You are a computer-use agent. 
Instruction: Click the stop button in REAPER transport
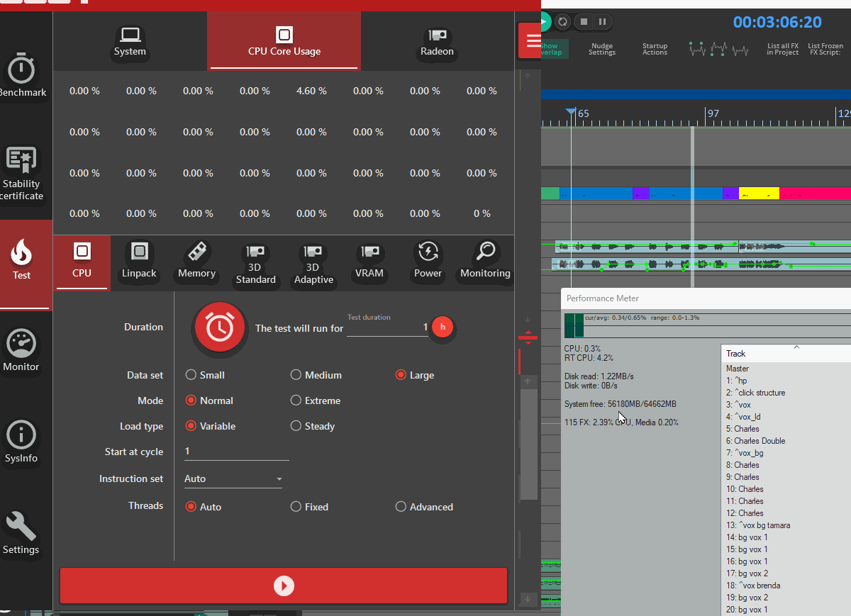584,22
